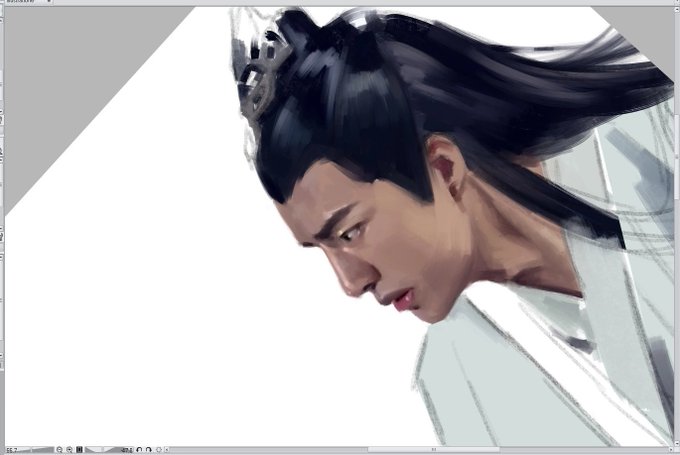This screenshot has width=680, height=455.
Task: Click the canvas rotation angle slider
Action: 103,450
